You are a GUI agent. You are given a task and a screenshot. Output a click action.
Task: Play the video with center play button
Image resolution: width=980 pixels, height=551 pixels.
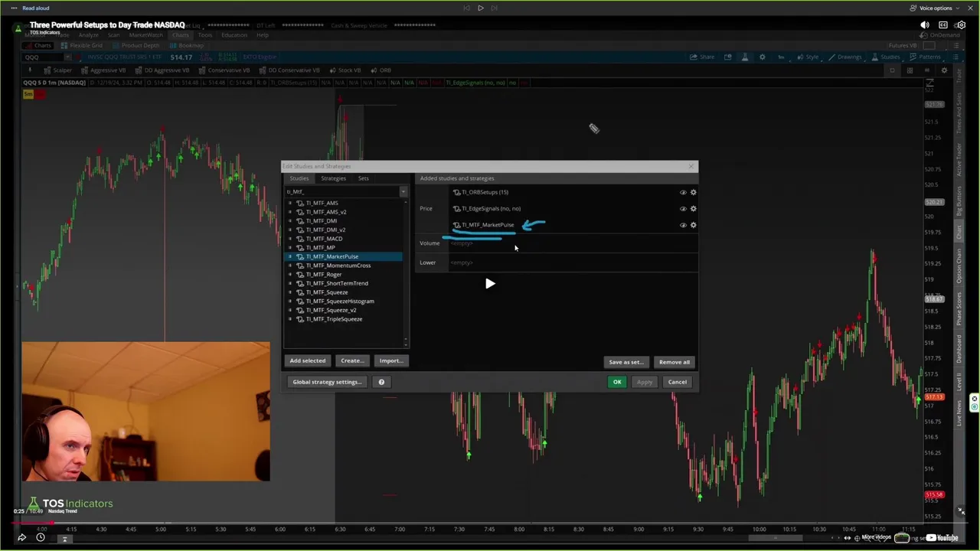[x=490, y=284]
